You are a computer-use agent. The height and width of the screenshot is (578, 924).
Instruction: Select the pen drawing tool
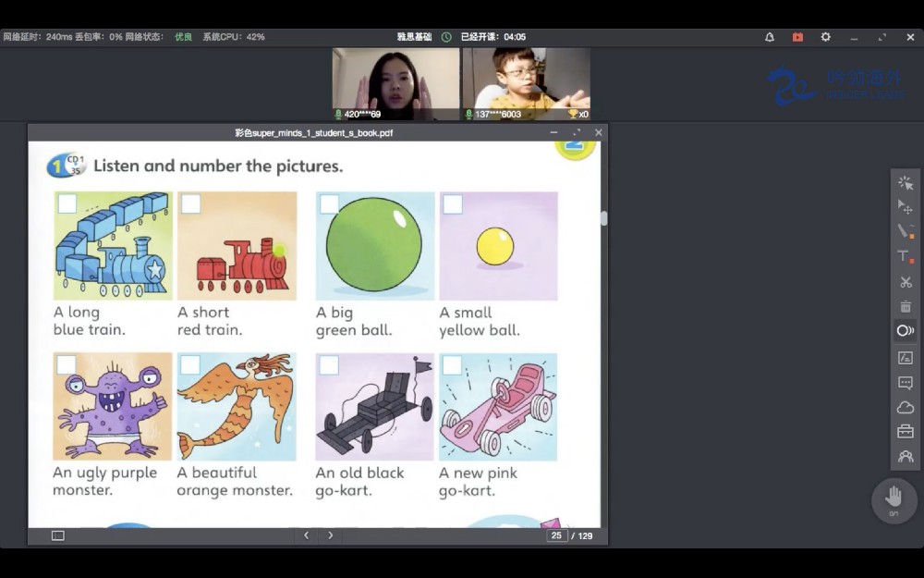(905, 231)
